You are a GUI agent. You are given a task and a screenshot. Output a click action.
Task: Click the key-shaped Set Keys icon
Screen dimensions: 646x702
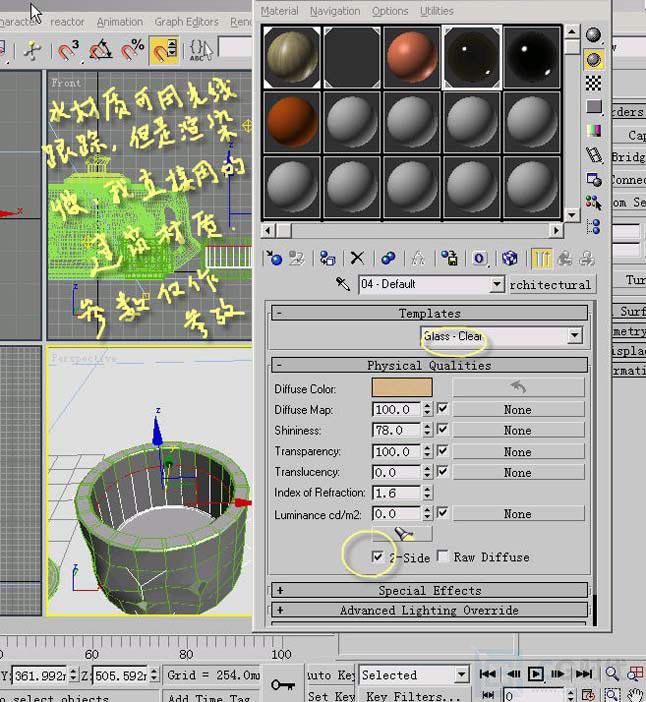click(x=282, y=685)
